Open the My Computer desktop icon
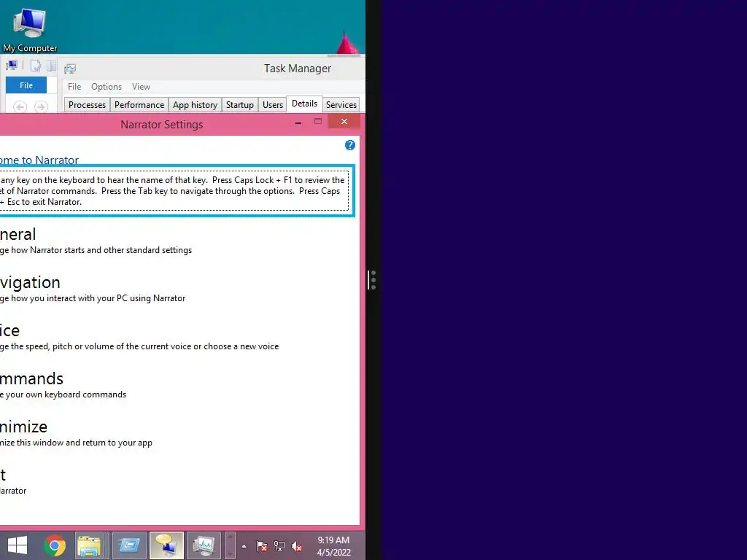Viewport: 747px width, 560px height. tap(29, 29)
